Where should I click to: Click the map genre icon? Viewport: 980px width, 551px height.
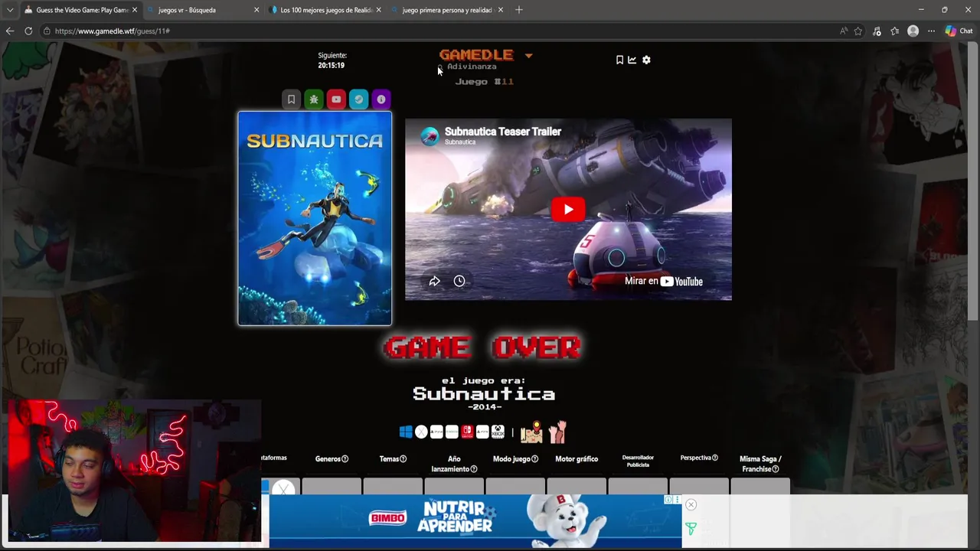[x=531, y=432]
